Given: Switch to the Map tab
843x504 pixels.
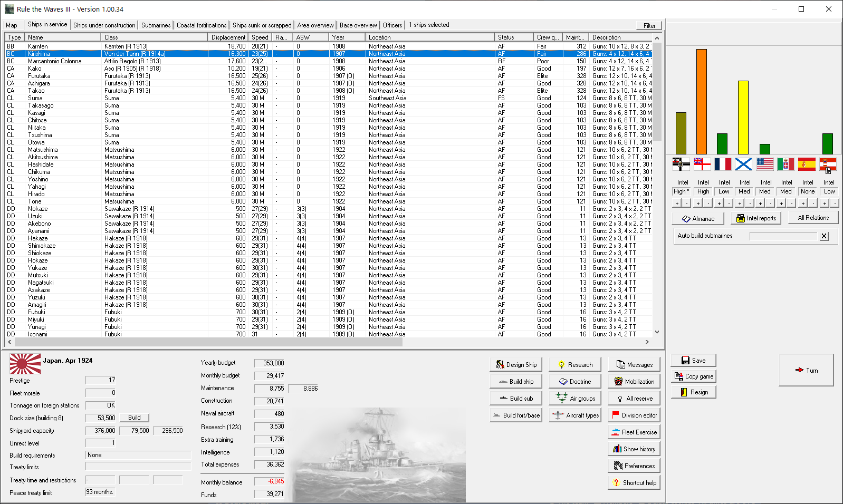Looking at the screenshot, I should 12,25.
